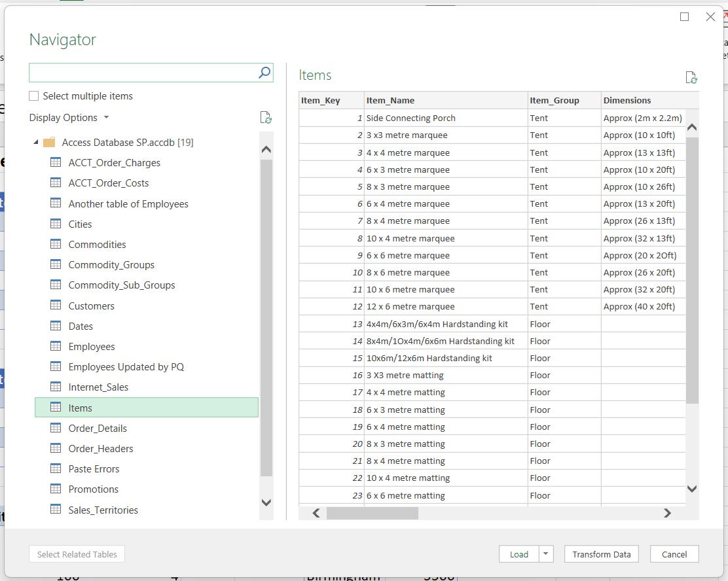Click the 8x4m/10x4m/6x6m Hardstanding kit cell

(446, 341)
